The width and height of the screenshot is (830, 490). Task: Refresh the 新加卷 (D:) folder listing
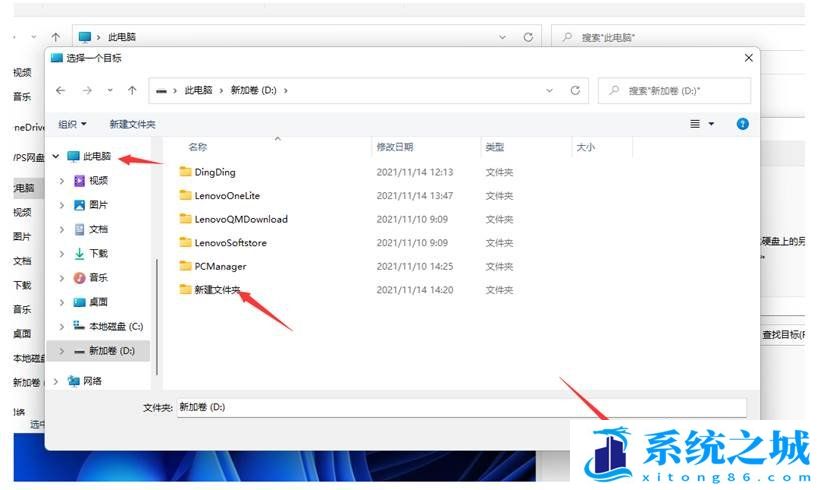tap(574, 90)
